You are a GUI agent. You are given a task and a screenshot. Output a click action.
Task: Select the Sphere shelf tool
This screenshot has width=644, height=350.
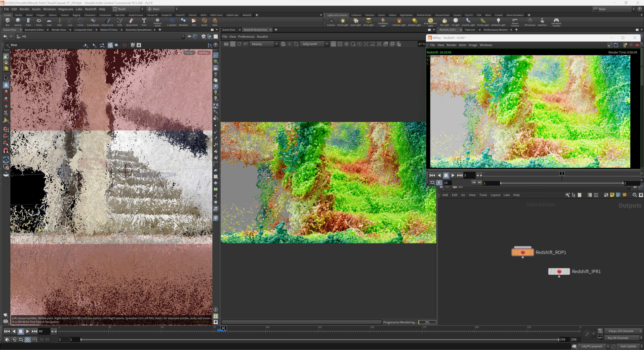coord(18,22)
